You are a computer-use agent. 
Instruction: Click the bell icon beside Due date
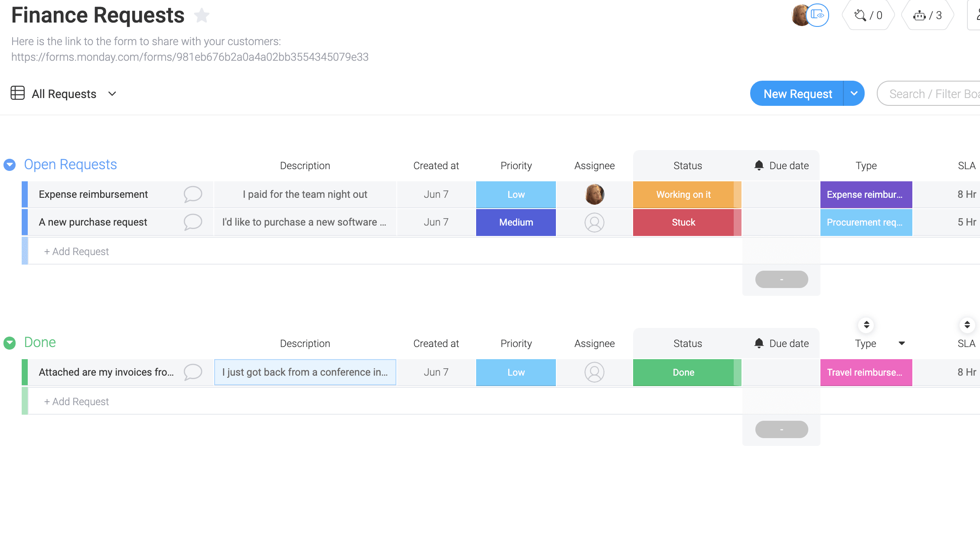point(759,165)
